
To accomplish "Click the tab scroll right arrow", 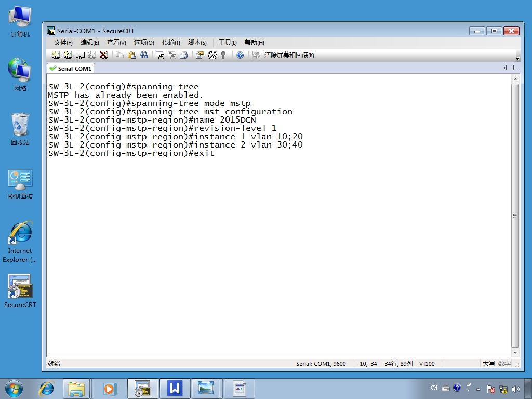I will click(x=514, y=68).
